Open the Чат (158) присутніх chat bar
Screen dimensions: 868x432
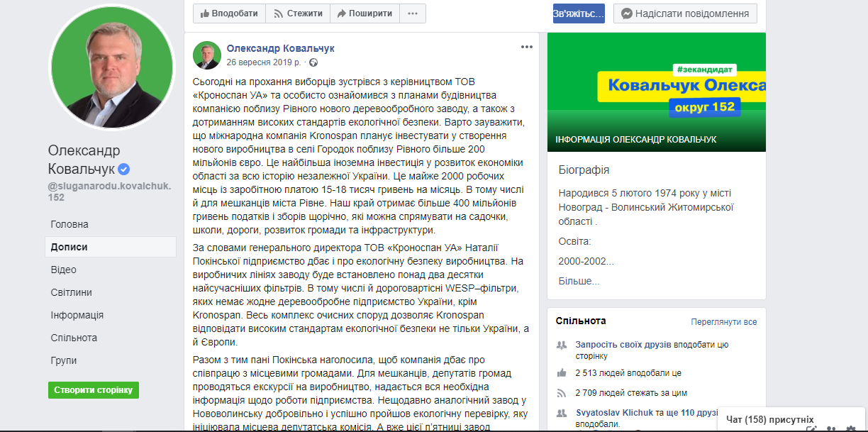pyautogui.click(x=769, y=419)
